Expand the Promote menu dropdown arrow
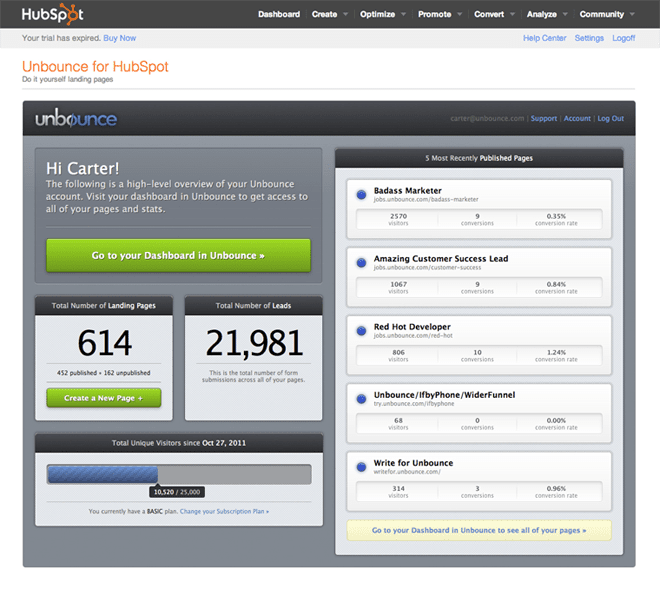The width and height of the screenshot is (660, 589). tap(460, 14)
